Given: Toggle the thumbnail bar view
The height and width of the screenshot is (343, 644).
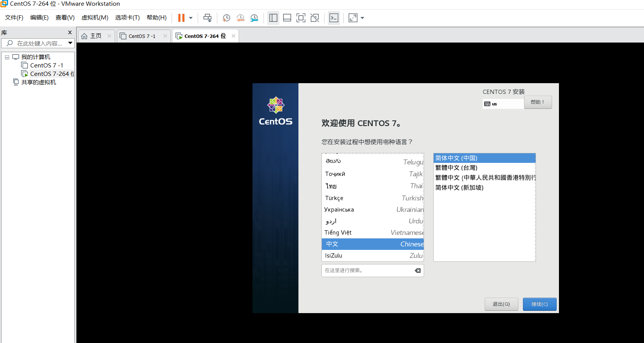Looking at the screenshot, I should (x=287, y=18).
